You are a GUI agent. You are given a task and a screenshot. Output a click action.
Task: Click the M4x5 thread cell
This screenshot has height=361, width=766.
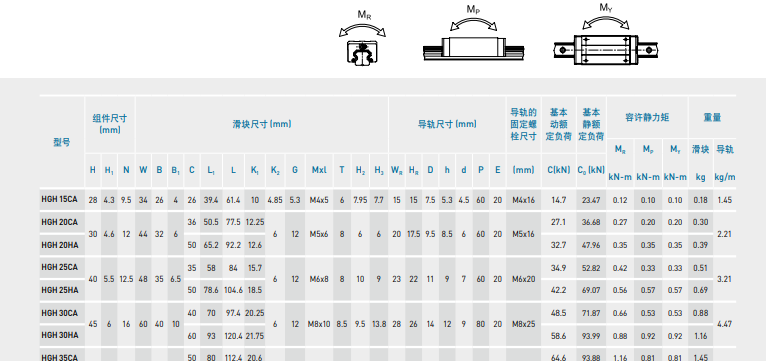tap(319, 200)
